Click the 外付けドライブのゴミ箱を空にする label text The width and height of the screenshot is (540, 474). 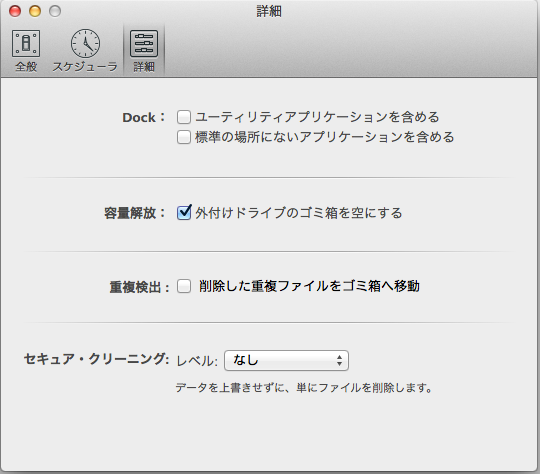click(x=299, y=213)
